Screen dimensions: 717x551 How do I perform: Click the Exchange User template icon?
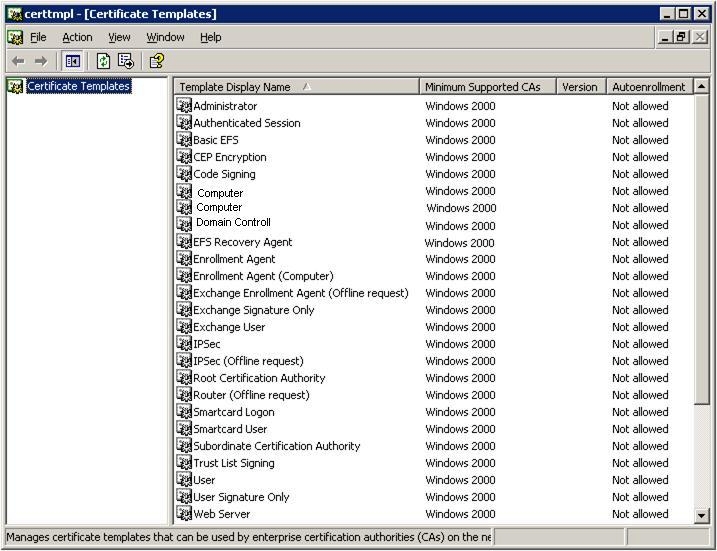pos(184,326)
